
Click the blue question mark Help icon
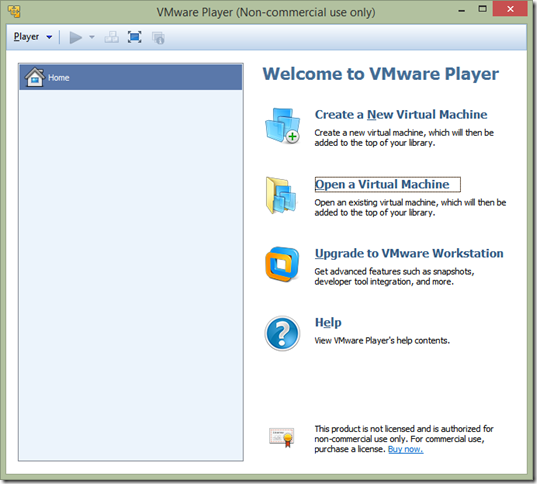(x=282, y=333)
